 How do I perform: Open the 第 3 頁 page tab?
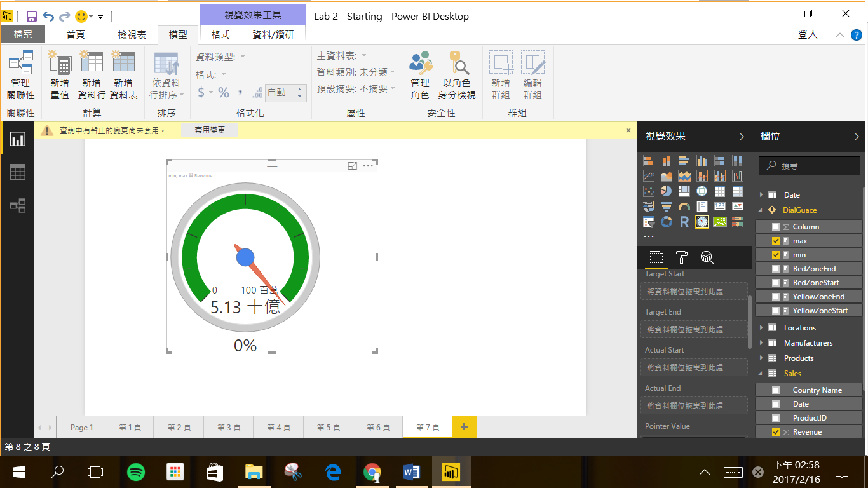tap(229, 428)
